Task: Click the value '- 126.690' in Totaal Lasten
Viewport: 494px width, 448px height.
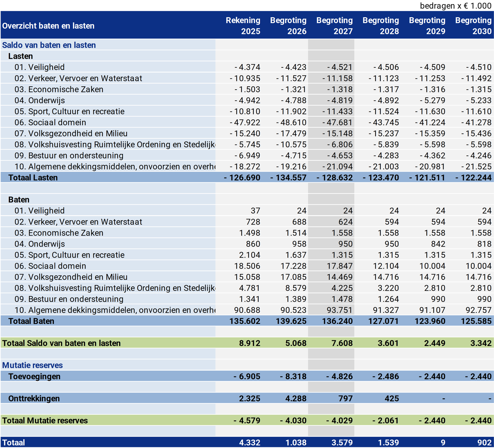Action: pos(242,177)
